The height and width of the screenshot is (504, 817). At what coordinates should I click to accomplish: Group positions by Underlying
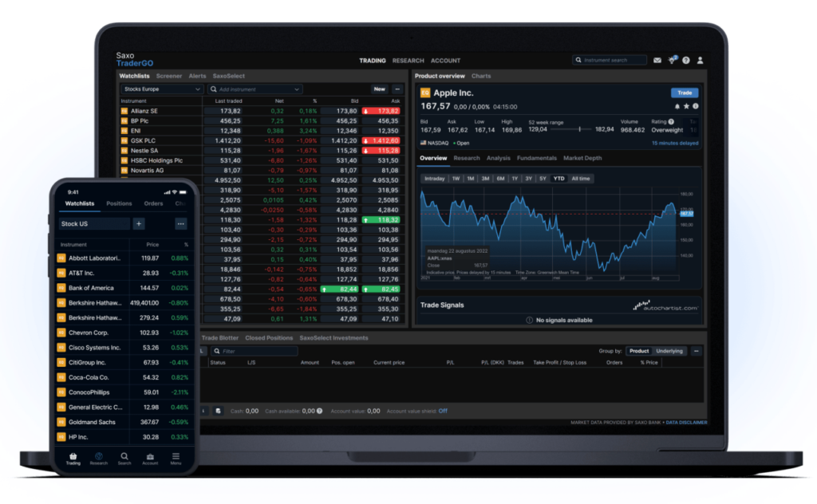[669, 351]
